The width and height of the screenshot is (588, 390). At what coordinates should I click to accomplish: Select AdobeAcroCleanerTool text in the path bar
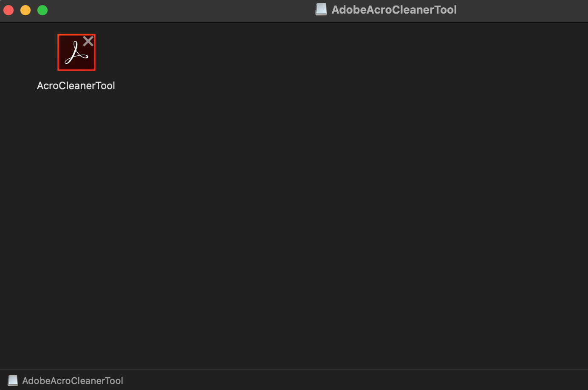(x=73, y=381)
